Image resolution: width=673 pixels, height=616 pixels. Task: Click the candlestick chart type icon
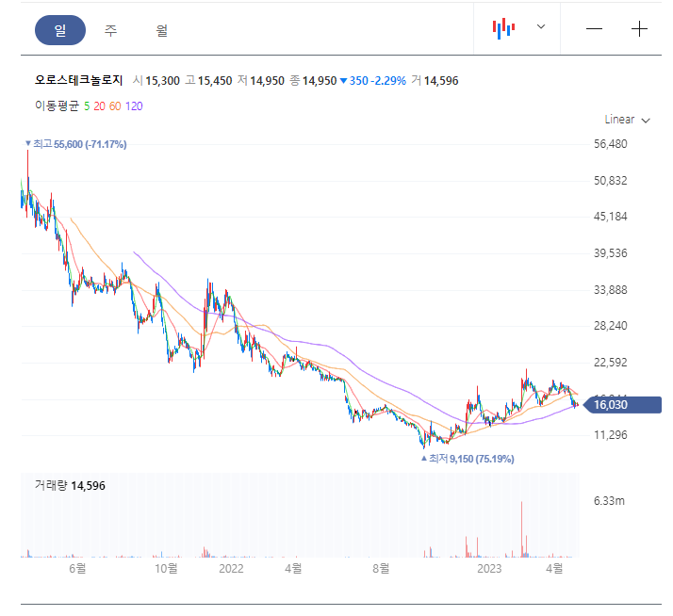click(x=503, y=28)
